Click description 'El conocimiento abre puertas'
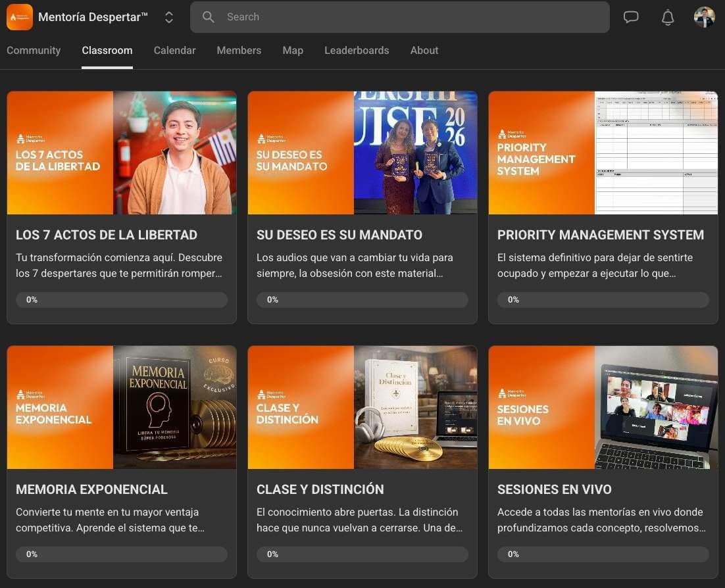Image resolution: width=725 pixels, height=588 pixels. click(359, 520)
